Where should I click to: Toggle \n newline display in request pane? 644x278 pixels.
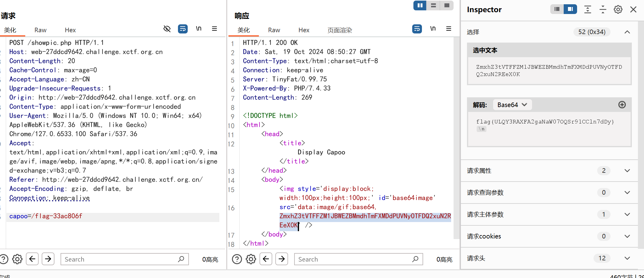199,29
